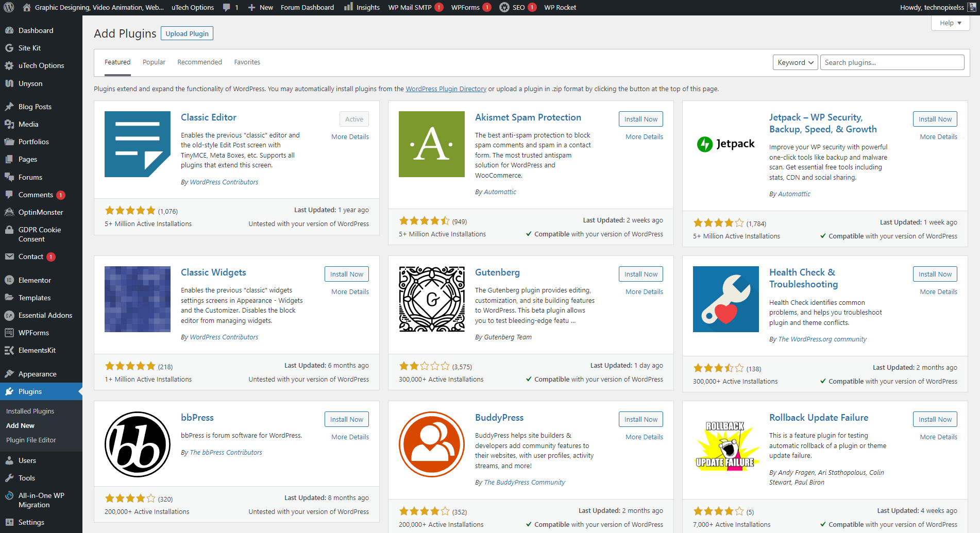980x533 pixels.
Task: Click the Gutenberg plugin thumbnail
Action: coord(432,299)
